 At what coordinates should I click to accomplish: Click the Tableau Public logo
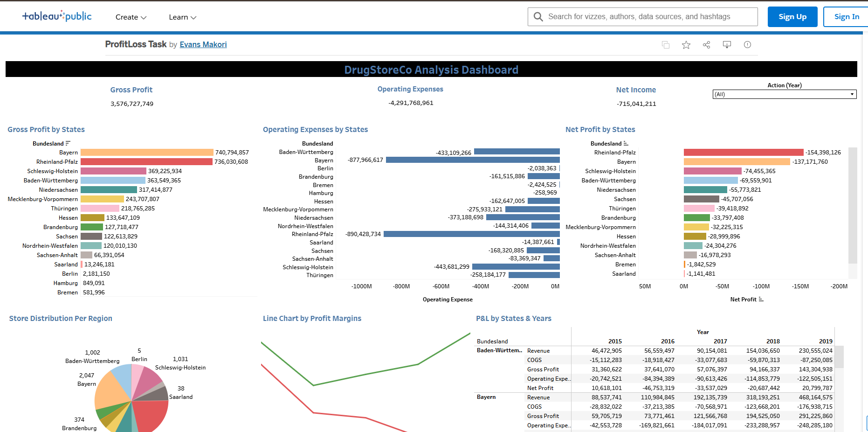pos(57,16)
